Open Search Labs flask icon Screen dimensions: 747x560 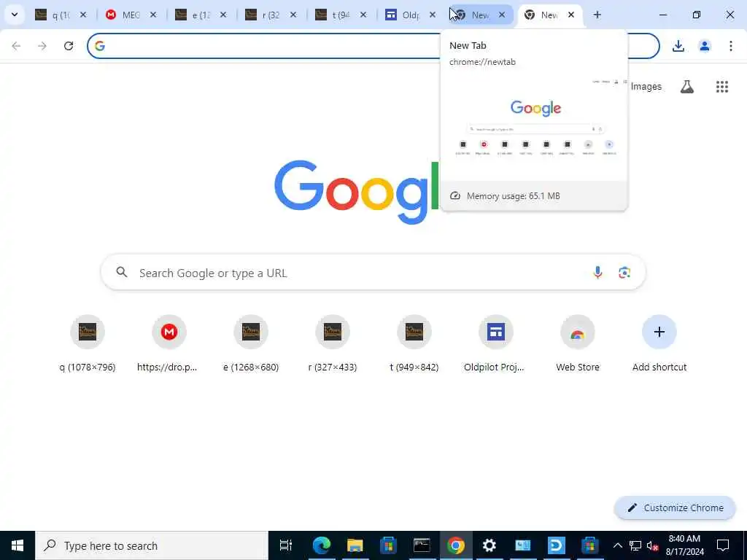coord(686,87)
